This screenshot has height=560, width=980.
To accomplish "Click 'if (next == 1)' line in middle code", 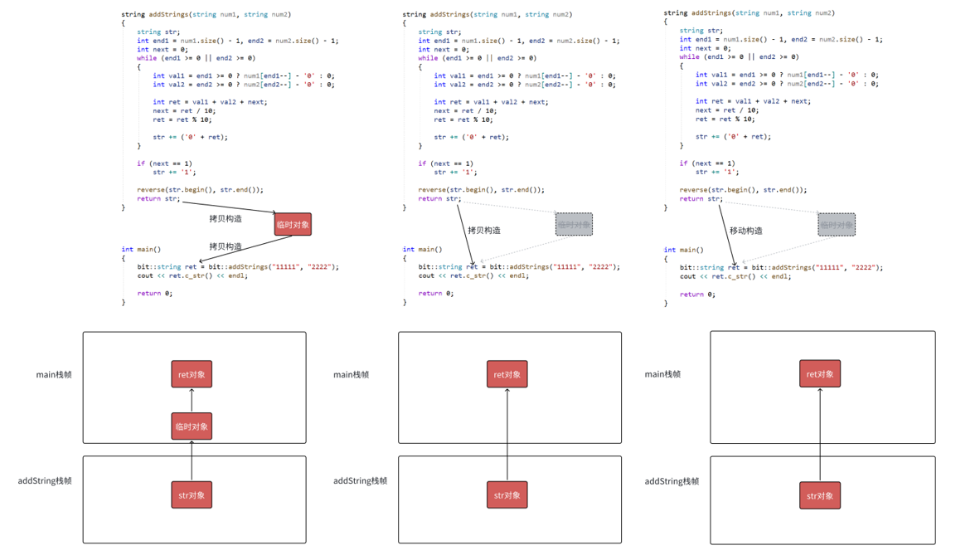I will (x=446, y=163).
